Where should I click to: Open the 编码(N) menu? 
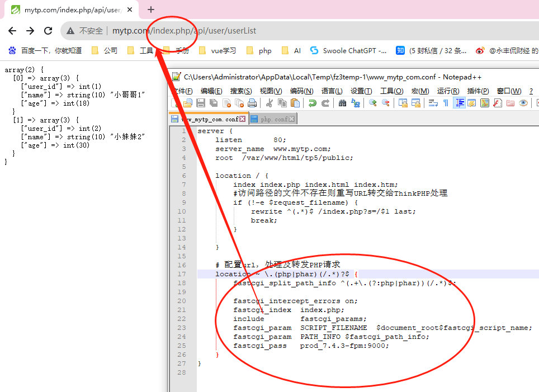click(x=301, y=91)
